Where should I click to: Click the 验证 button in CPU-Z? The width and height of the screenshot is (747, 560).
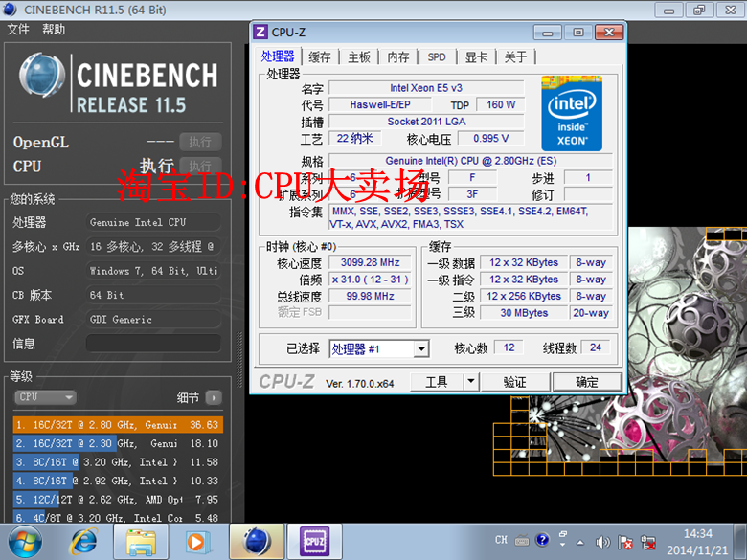click(515, 382)
